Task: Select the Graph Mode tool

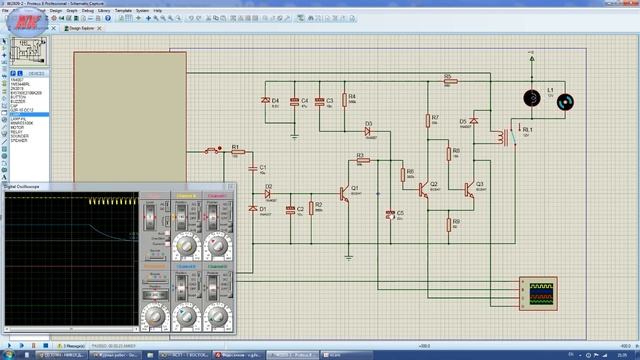Action: click(x=4, y=106)
